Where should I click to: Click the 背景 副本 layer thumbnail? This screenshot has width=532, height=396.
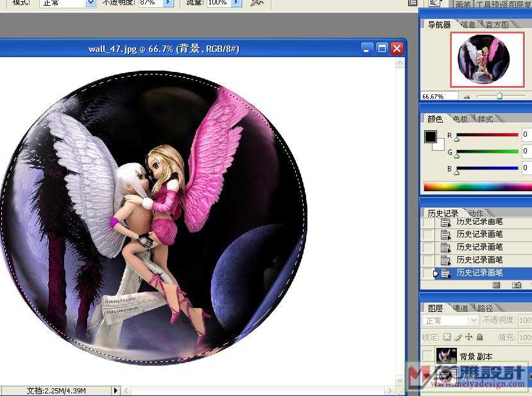446,356
